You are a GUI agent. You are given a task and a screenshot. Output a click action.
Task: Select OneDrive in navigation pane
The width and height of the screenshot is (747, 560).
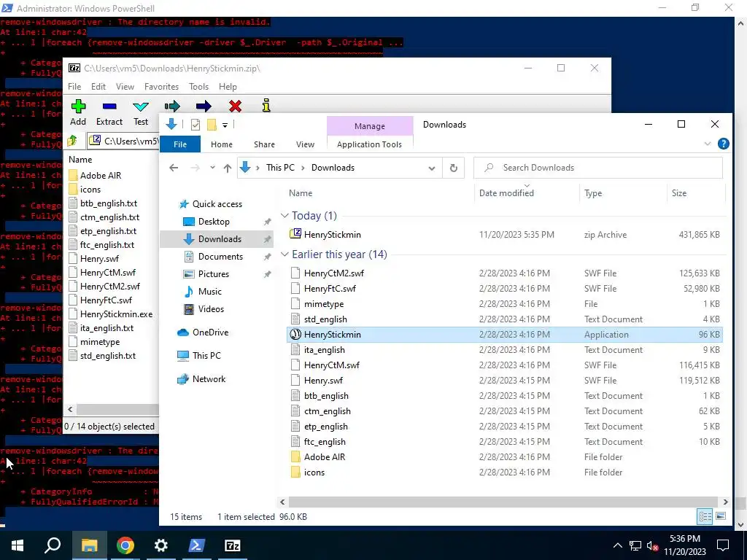[x=210, y=332]
